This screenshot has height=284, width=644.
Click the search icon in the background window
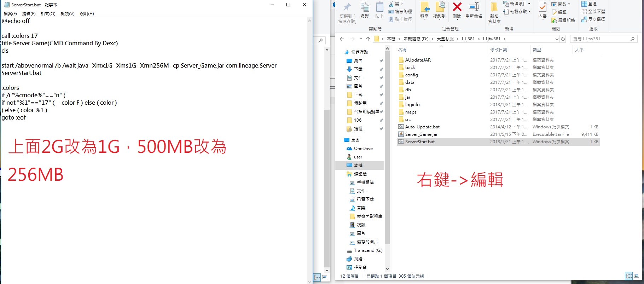coord(320,41)
